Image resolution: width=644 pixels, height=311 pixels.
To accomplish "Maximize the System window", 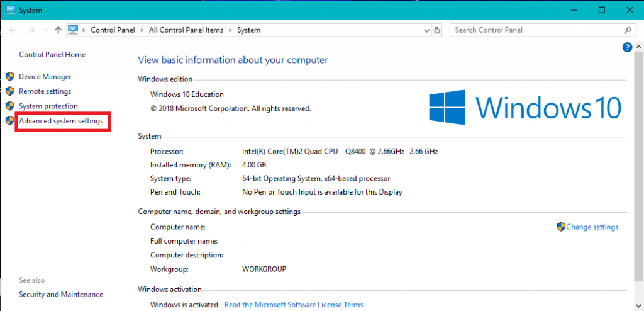I will [x=602, y=10].
